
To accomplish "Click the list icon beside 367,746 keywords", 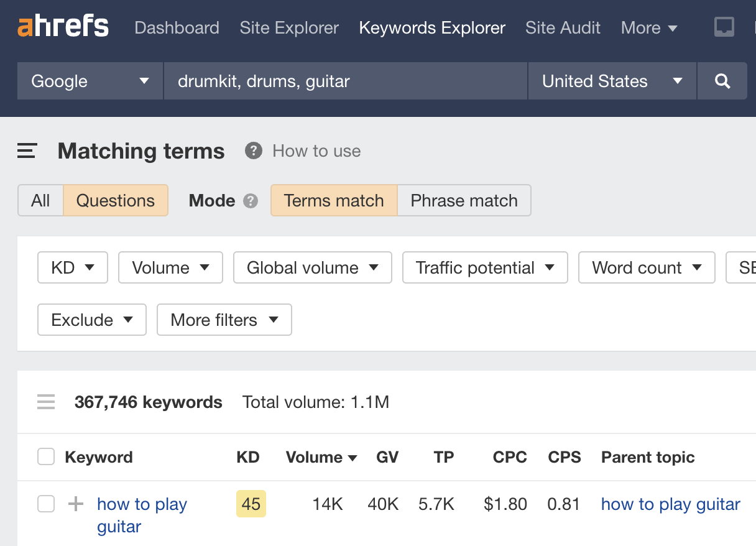I will pyautogui.click(x=46, y=402).
